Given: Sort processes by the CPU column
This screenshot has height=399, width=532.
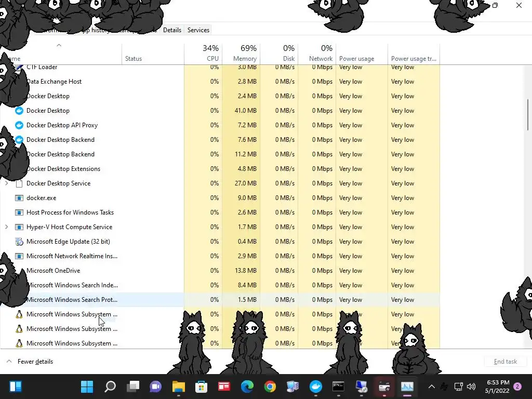Looking at the screenshot, I should click(203, 54).
